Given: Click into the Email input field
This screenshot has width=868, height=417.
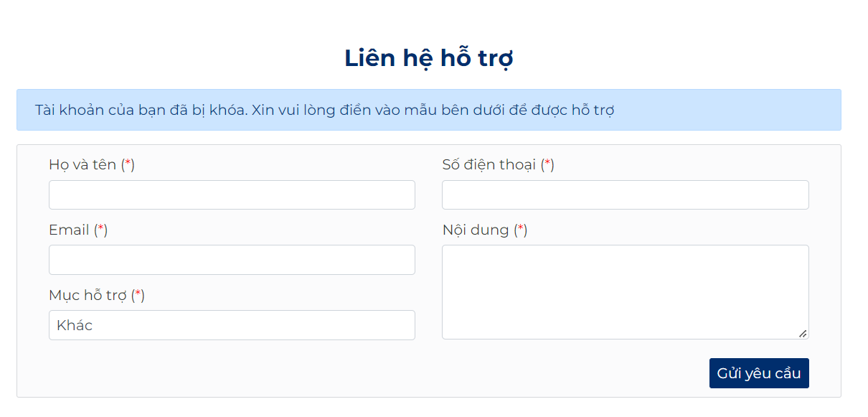Looking at the screenshot, I should coord(232,260).
